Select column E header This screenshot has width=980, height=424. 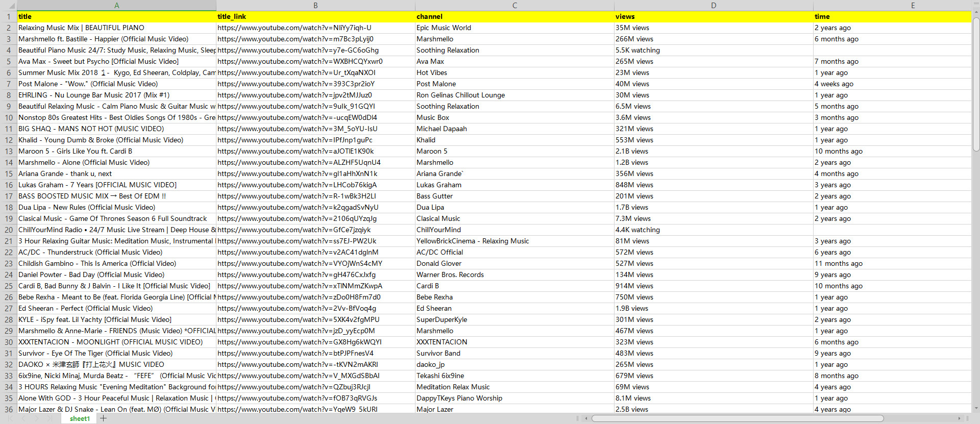[x=892, y=5]
